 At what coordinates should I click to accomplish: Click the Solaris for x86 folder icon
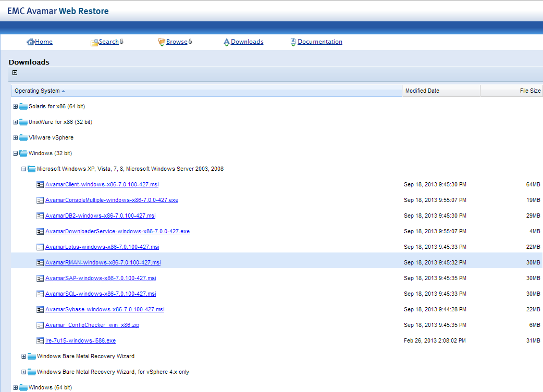tap(23, 106)
